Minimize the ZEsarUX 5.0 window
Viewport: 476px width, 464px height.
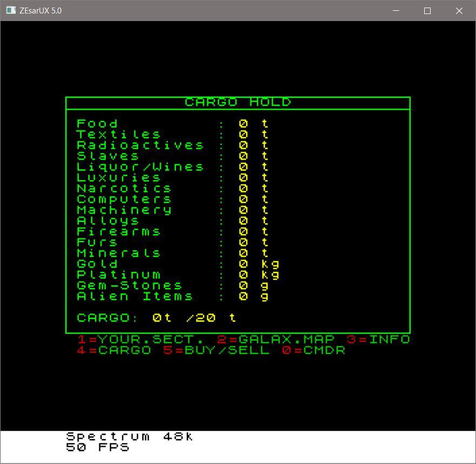point(396,11)
